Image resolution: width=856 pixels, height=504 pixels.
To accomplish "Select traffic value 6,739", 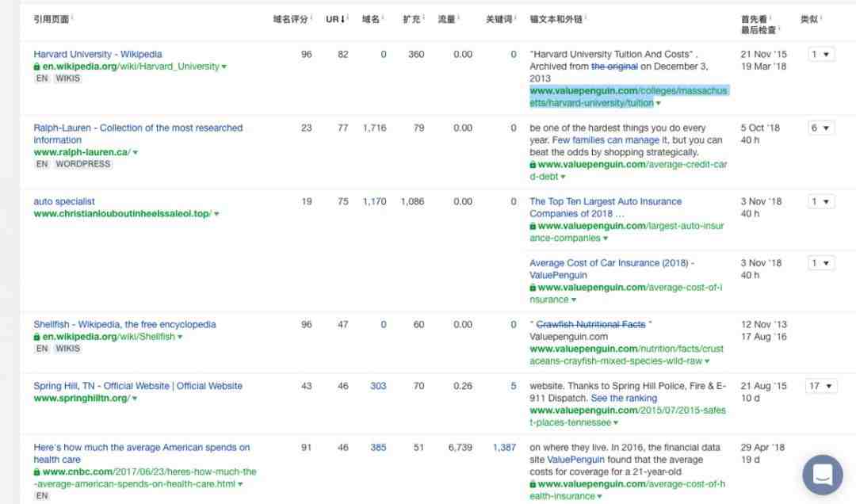I will click(x=460, y=447).
